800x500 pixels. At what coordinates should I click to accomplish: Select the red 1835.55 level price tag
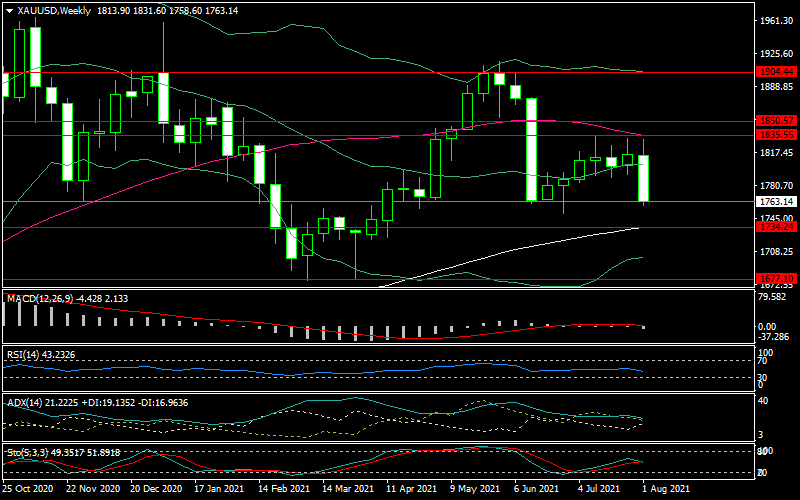(777, 135)
